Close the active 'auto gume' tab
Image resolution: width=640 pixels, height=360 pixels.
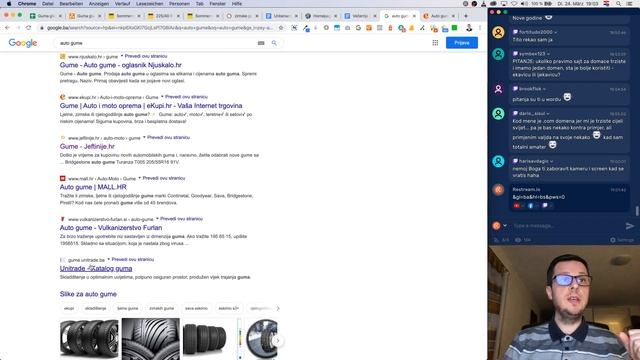click(x=414, y=16)
